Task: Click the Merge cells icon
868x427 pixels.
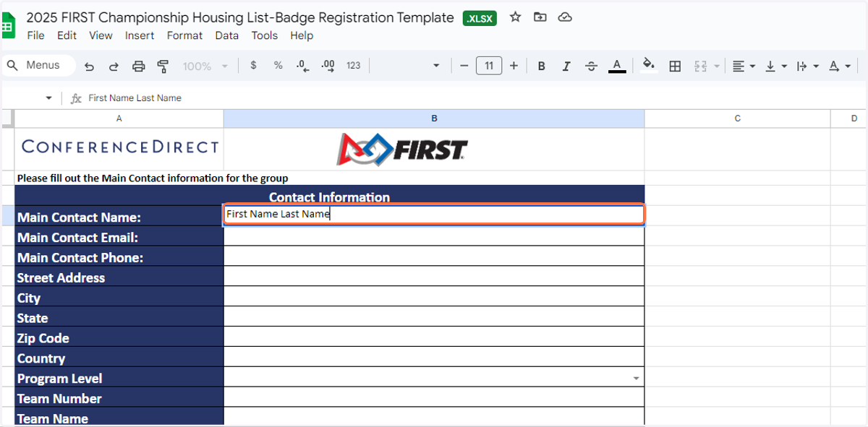Action: click(x=699, y=66)
